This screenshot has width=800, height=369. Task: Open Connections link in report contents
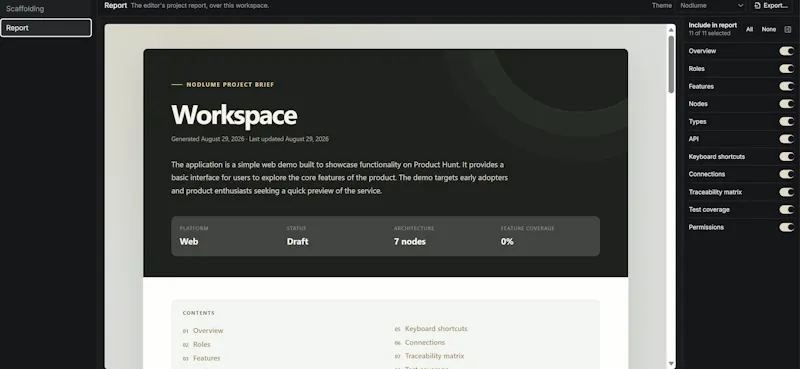(425, 342)
